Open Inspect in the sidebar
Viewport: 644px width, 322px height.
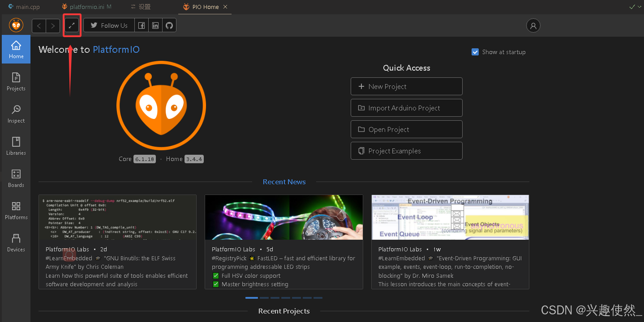point(16,114)
